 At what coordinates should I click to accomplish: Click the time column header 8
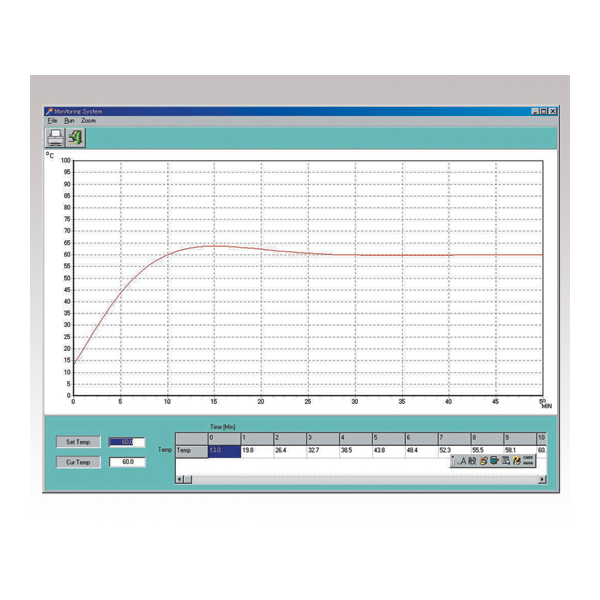pos(487,439)
